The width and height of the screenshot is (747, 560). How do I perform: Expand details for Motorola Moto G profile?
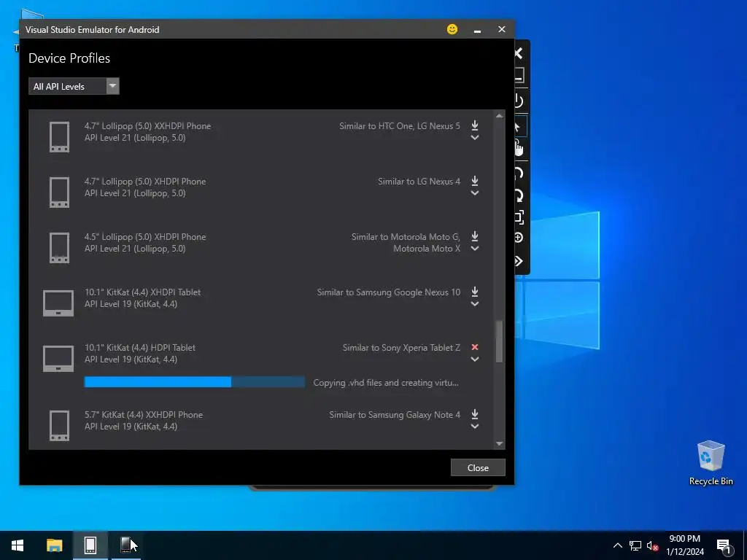474,248
